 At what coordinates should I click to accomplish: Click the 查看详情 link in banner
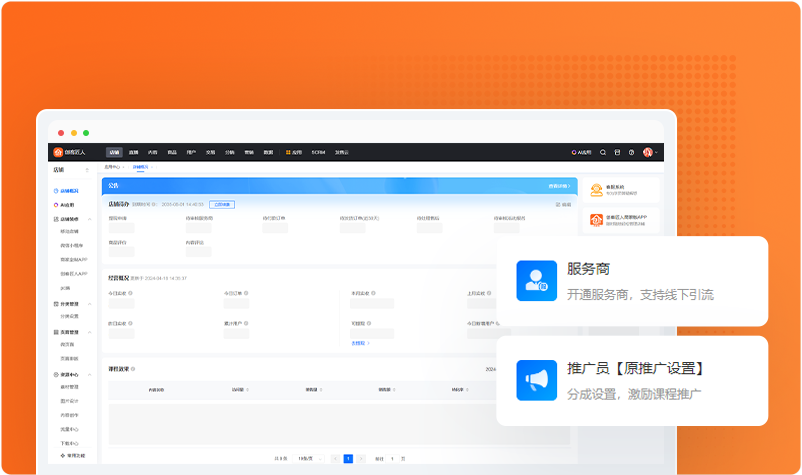coord(561,186)
